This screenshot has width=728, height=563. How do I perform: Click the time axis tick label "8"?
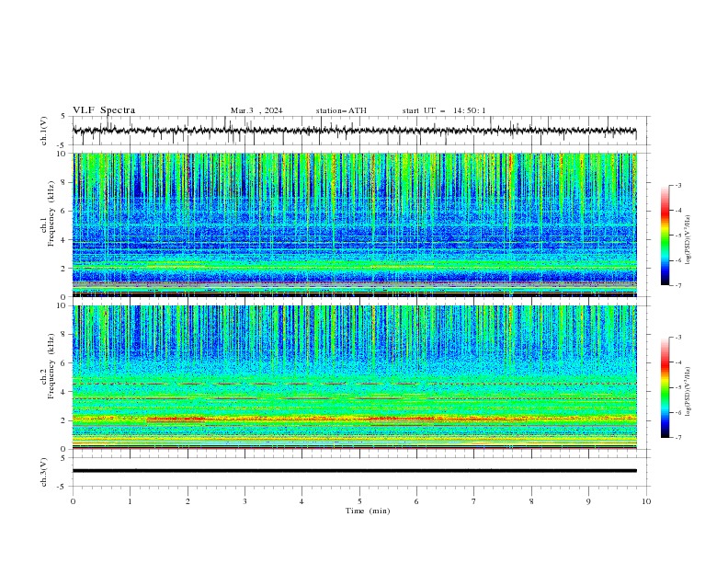click(x=531, y=501)
